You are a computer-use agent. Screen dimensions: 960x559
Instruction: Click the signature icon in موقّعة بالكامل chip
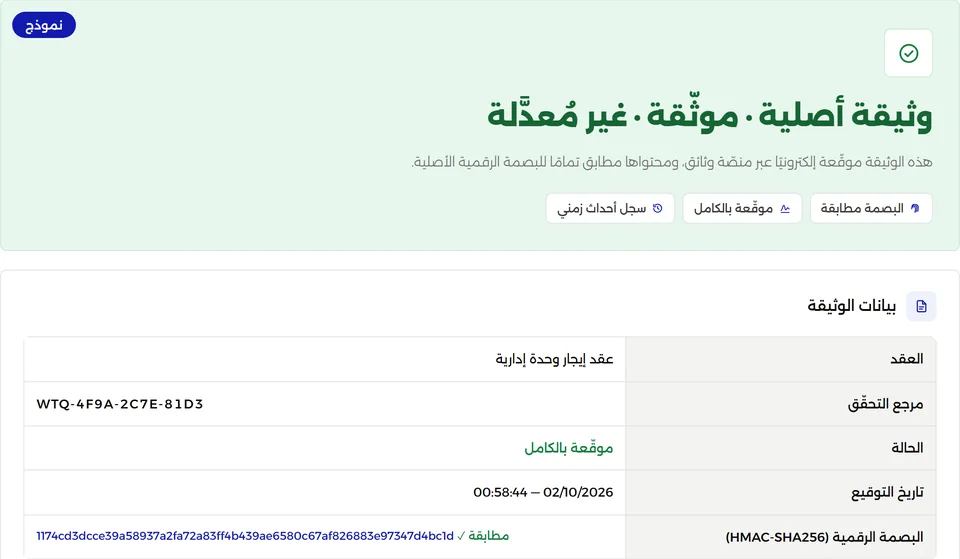pyautogui.click(x=785, y=209)
